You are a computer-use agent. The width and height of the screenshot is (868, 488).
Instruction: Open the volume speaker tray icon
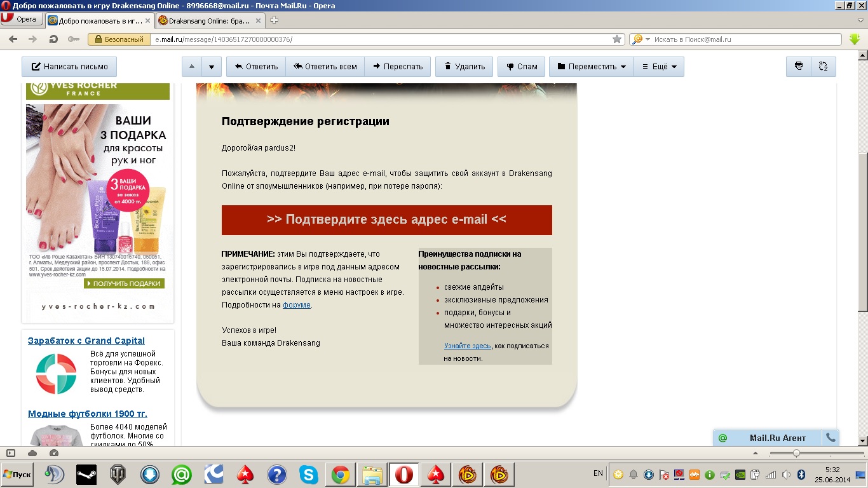pyautogui.click(x=786, y=475)
